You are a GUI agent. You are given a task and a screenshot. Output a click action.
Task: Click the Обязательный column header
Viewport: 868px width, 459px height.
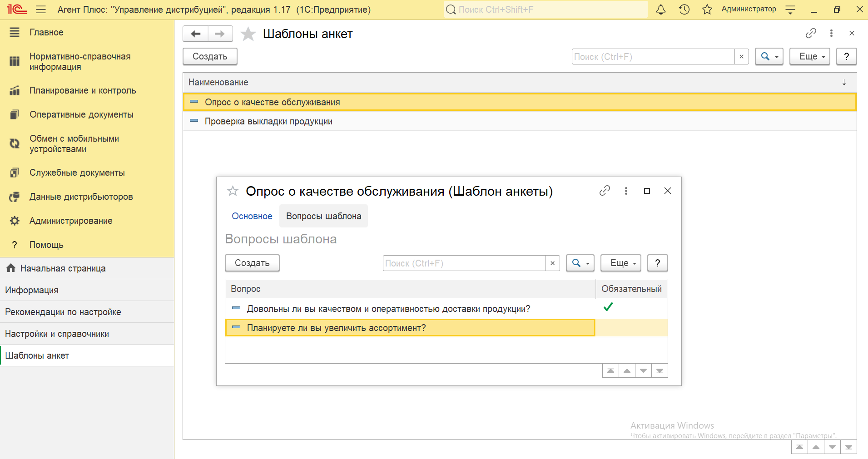tap(631, 289)
